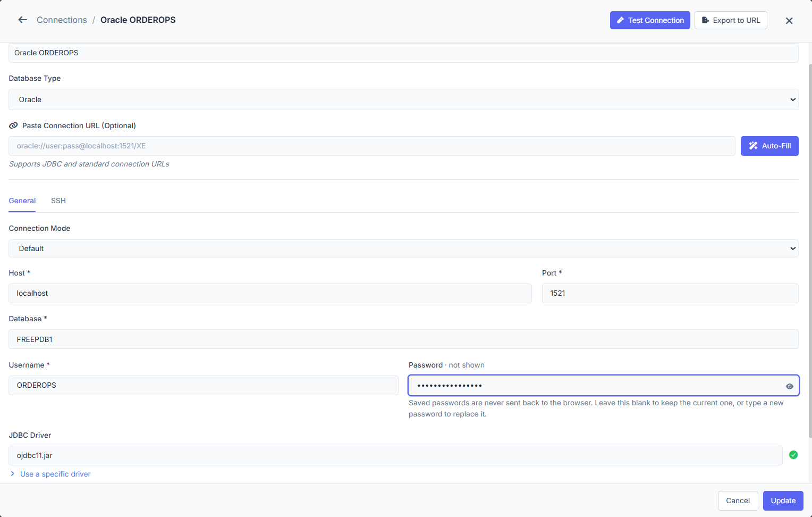This screenshot has width=812, height=517.
Task: Click the Host field with localhost
Action: [270, 293]
